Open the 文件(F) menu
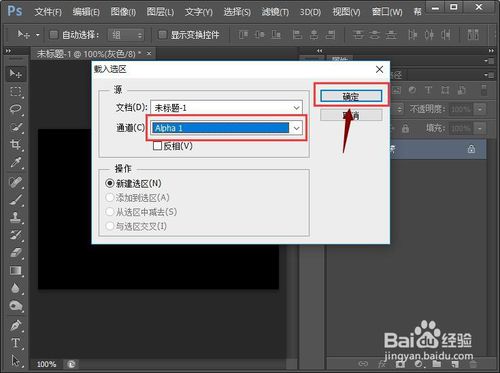 click(48, 12)
